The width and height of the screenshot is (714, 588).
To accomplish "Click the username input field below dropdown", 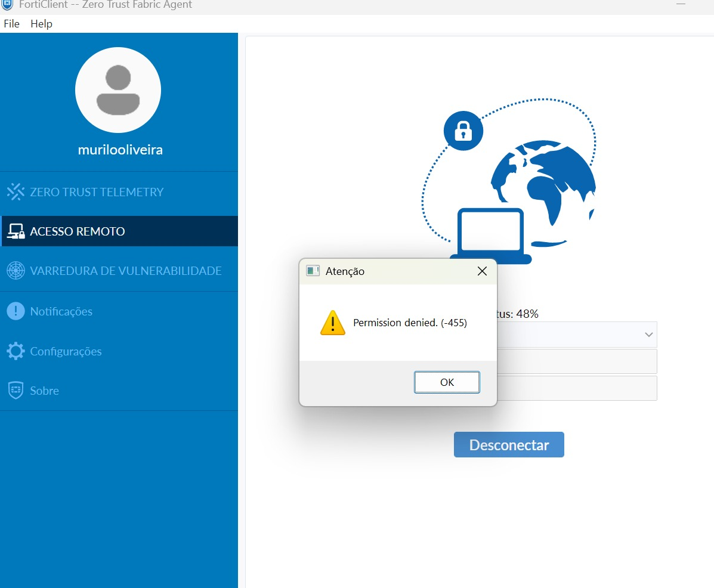I will 576,361.
